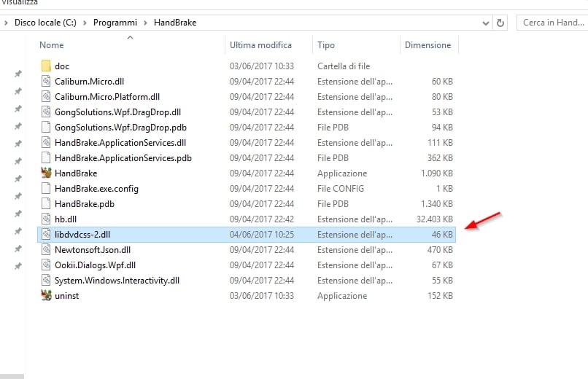Click the HandBrake.ApplicationServices.pdb icon
The width and height of the screenshot is (588, 379).
(x=46, y=158)
